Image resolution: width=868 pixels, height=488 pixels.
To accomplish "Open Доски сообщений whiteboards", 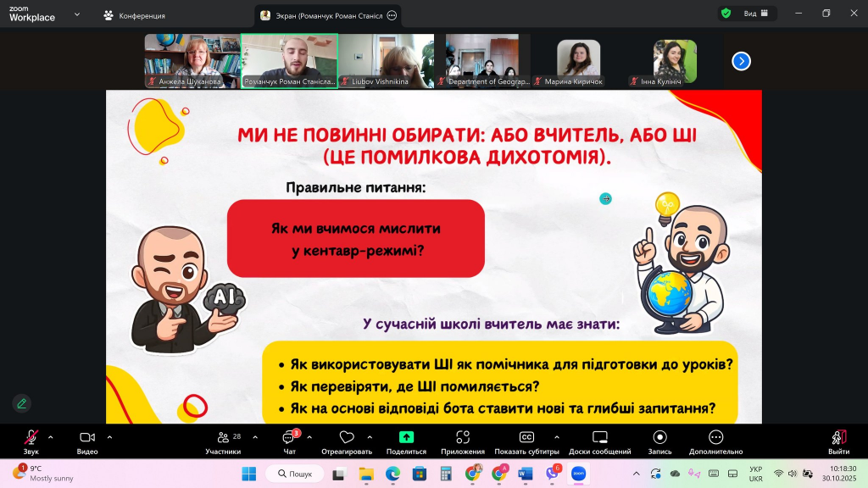I will 599,438.
